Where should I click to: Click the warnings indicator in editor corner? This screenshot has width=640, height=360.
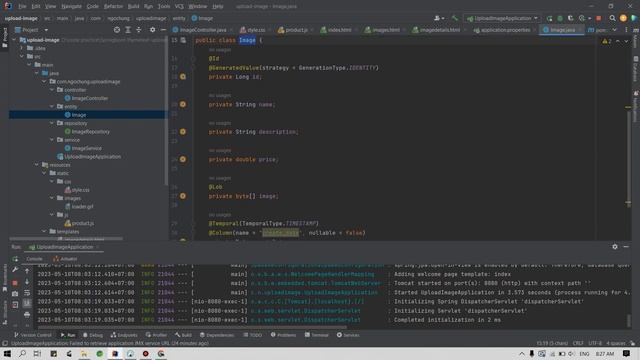tap(607, 41)
